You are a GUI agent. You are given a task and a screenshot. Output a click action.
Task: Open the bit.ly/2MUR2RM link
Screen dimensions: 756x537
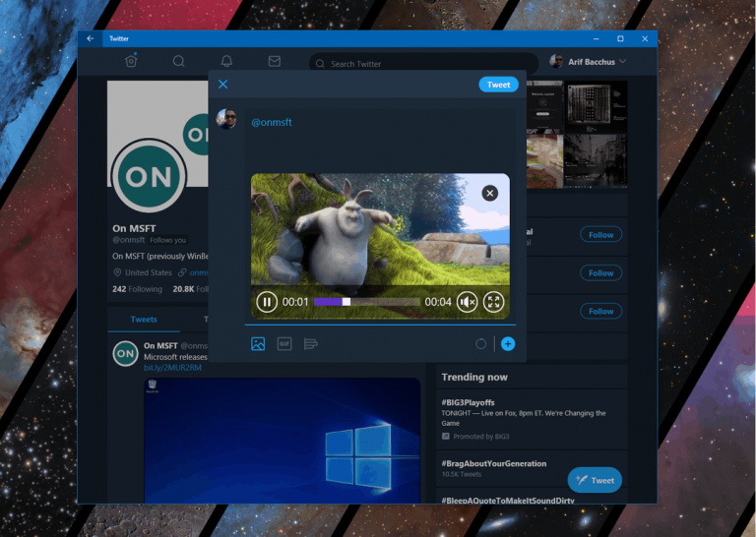[x=172, y=368]
